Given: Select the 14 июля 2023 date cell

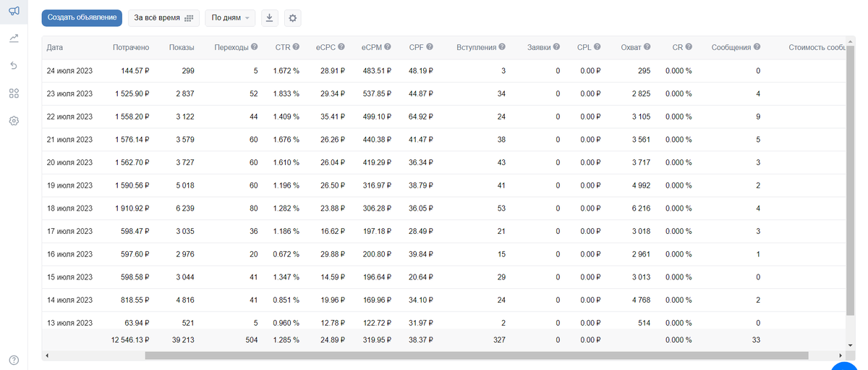Looking at the screenshot, I should (69, 300).
